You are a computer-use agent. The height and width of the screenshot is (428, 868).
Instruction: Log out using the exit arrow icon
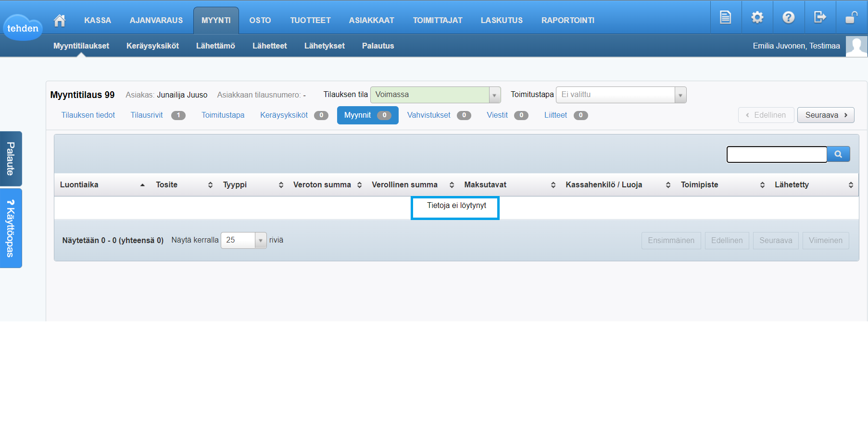point(819,17)
